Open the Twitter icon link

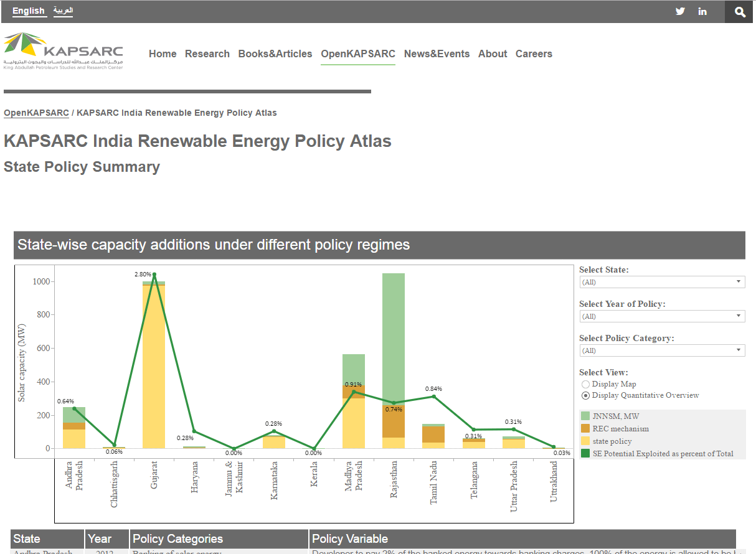coord(680,11)
